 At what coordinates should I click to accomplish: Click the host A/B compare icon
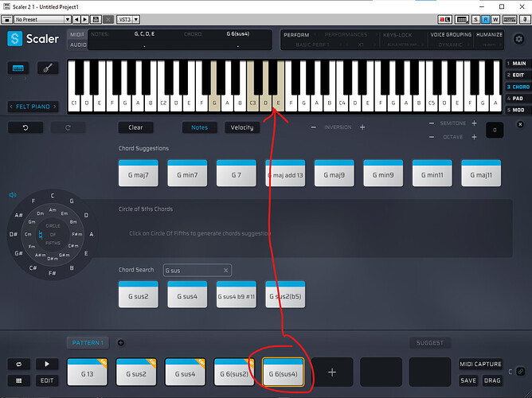pyautogui.click(x=445, y=19)
